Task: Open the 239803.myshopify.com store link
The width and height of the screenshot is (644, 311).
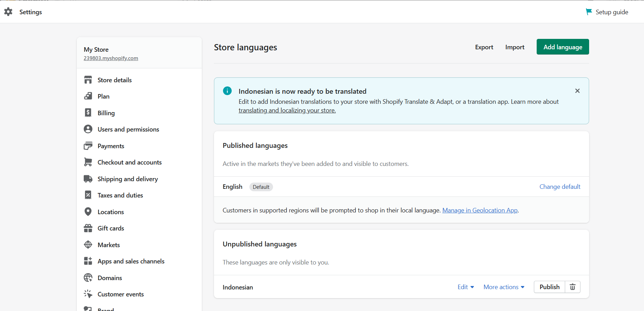Action: pyautogui.click(x=111, y=58)
